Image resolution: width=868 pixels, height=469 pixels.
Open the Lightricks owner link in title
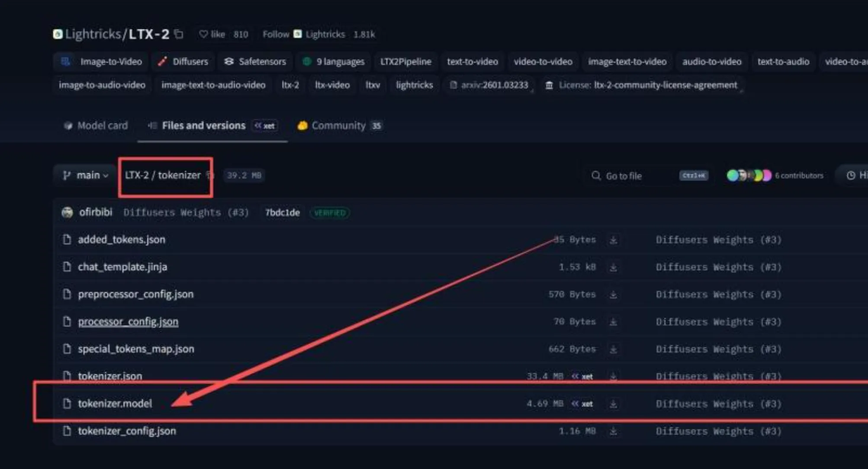[93, 34]
